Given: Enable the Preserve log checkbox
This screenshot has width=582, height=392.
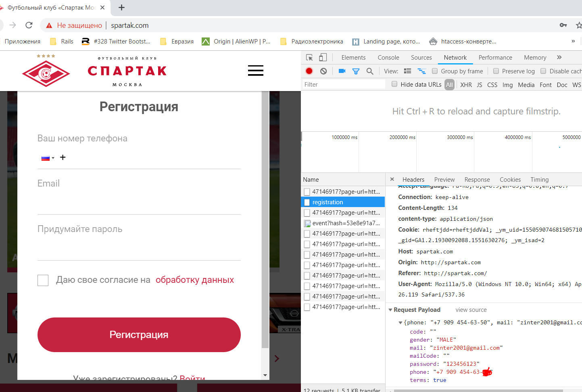Looking at the screenshot, I should point(496,71).
